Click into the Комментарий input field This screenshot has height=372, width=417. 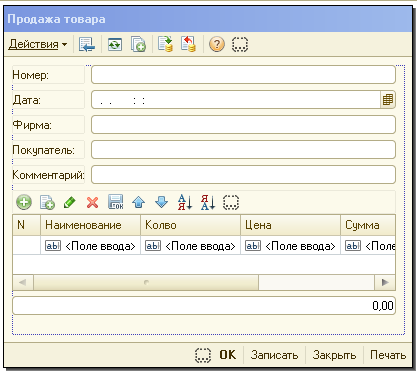(x=243, y=175)
